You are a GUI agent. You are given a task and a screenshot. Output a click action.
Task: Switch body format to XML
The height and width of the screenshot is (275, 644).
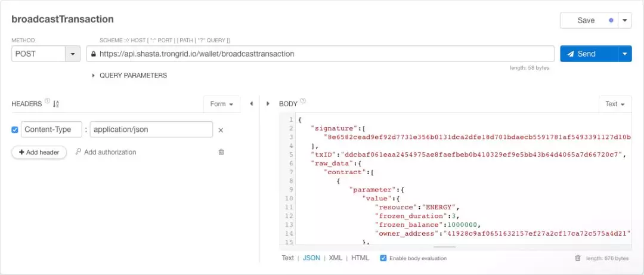point(336,258)
